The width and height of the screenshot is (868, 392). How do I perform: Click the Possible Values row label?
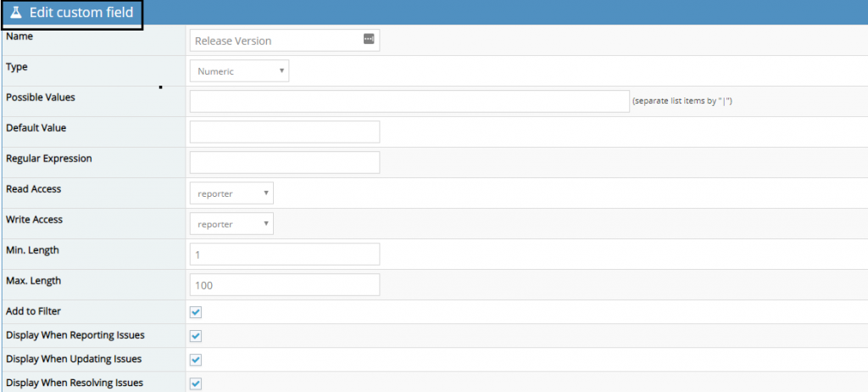pos(41,98)
